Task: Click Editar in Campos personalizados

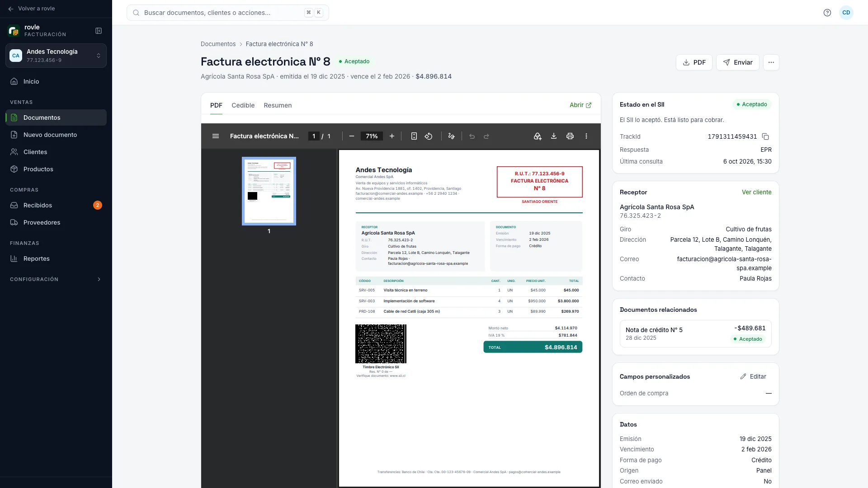Action: pyautogui.click(x=753, y=376)
